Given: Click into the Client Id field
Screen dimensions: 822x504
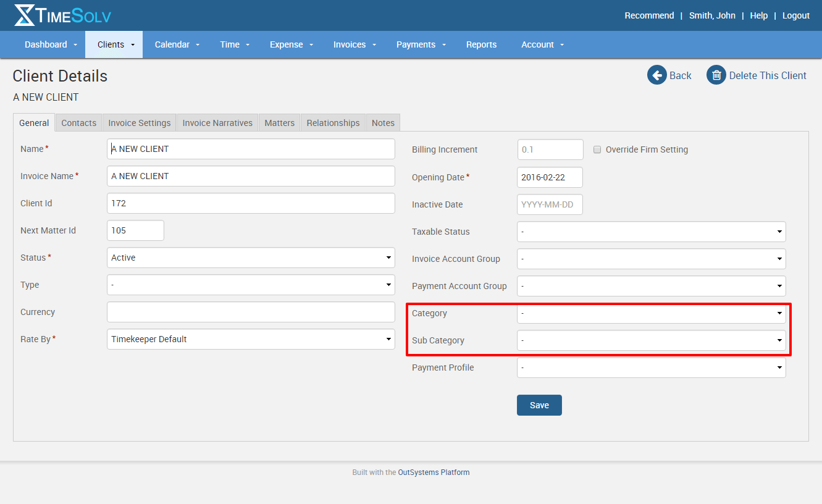Looking at the screenshot, I should coord(251,203).
